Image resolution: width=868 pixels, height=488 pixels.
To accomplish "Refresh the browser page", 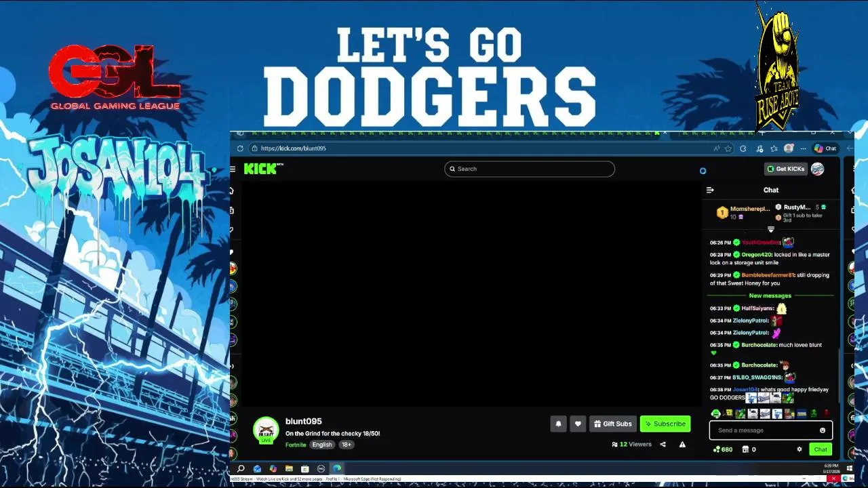I will (x=240, y=148).
